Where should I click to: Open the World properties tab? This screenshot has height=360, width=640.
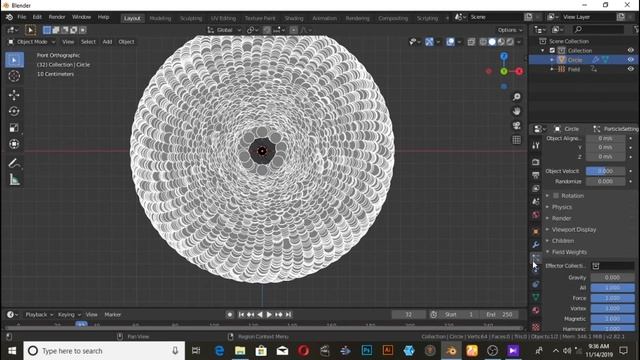(536, 215)
